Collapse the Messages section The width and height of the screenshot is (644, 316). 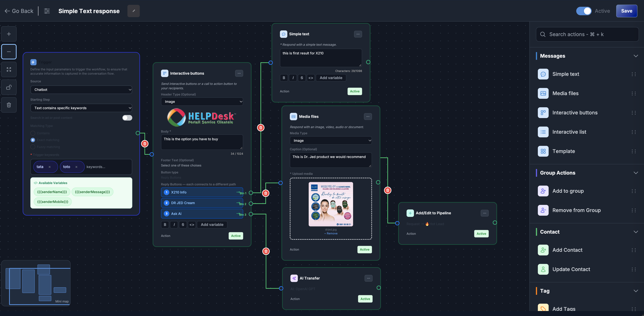click(x=636, y=56)
